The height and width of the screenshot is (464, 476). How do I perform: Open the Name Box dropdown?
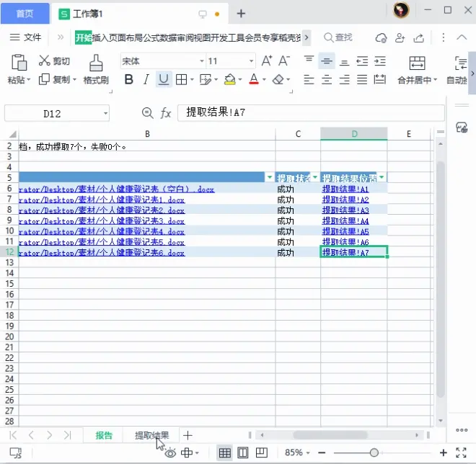click(x=105, y=113)
